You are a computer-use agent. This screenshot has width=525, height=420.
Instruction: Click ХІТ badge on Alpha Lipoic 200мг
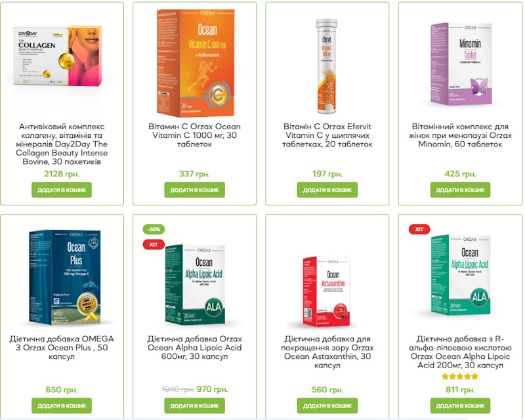[419, 230]
